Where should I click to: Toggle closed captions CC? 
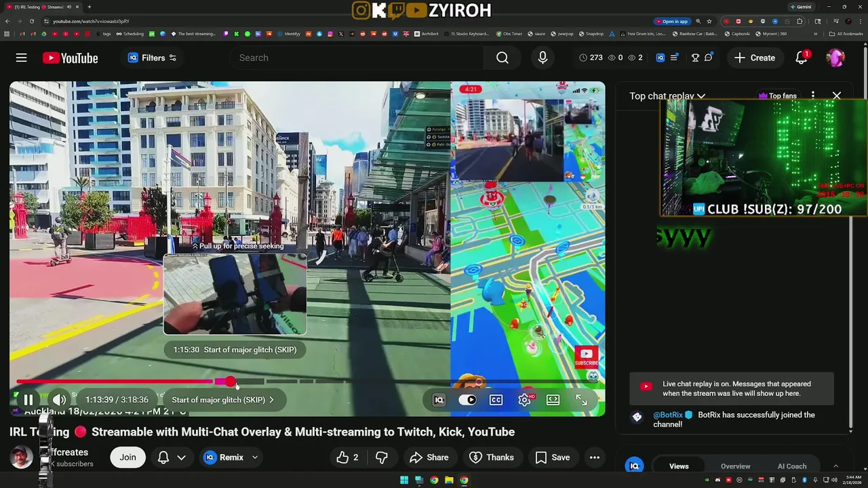[x=496, y=400]
